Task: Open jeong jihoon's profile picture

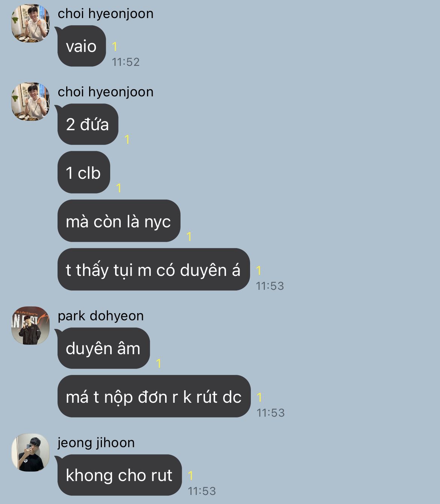Action: (30, 452)
